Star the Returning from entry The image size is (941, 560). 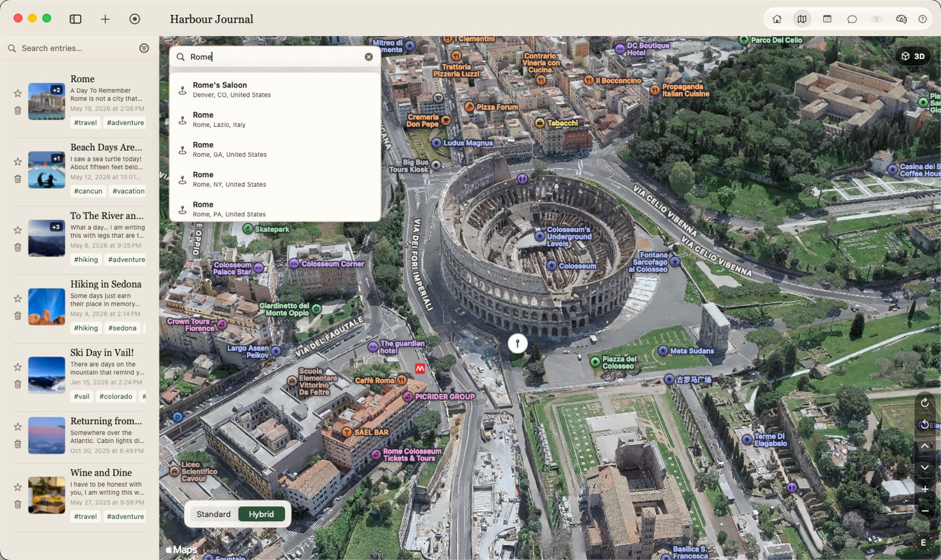pos(18,427)
